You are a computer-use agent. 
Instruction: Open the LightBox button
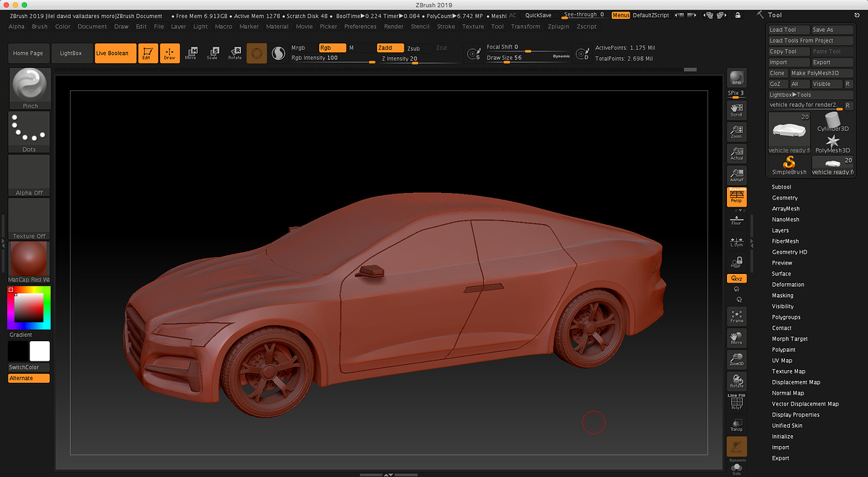point(71,53)
